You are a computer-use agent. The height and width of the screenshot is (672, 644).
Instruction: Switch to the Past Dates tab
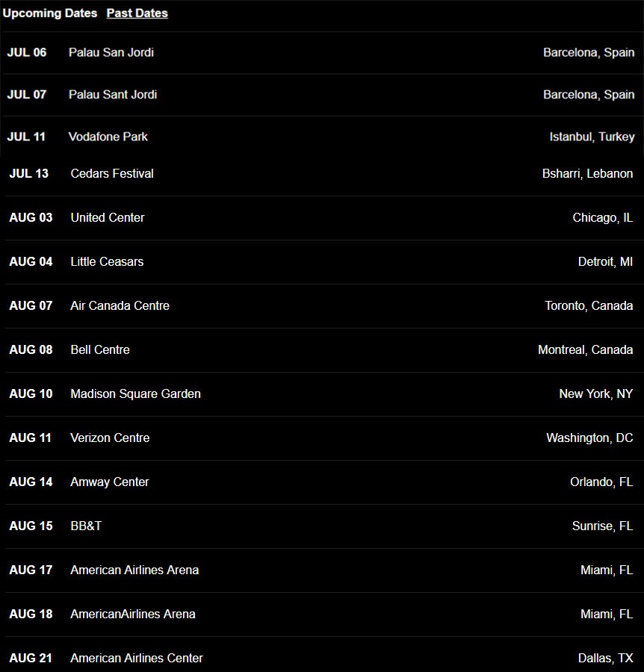(x=137, y=13)
